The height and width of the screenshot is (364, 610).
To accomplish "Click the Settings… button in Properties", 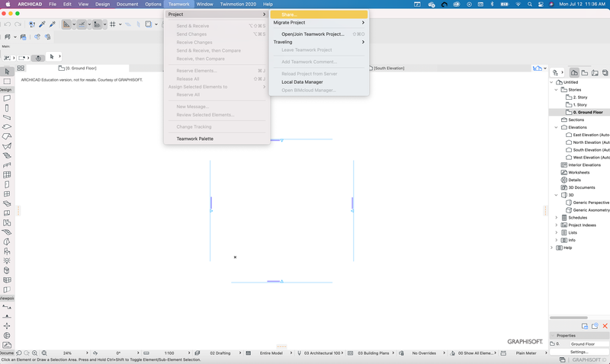I will 579,352.
